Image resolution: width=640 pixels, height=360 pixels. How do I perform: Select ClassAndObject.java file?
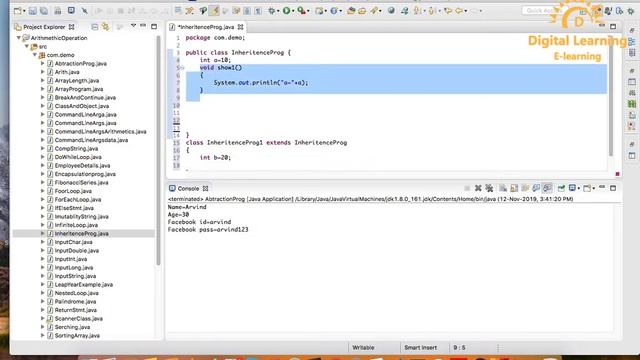[x=82, y=106]
